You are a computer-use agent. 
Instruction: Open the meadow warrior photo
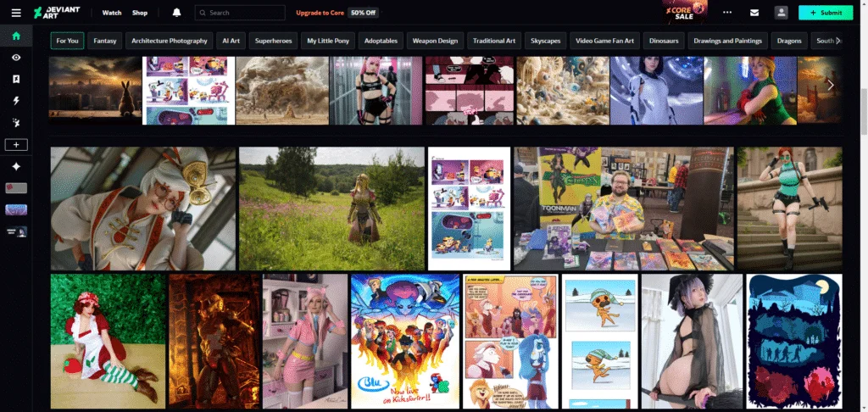331,209
